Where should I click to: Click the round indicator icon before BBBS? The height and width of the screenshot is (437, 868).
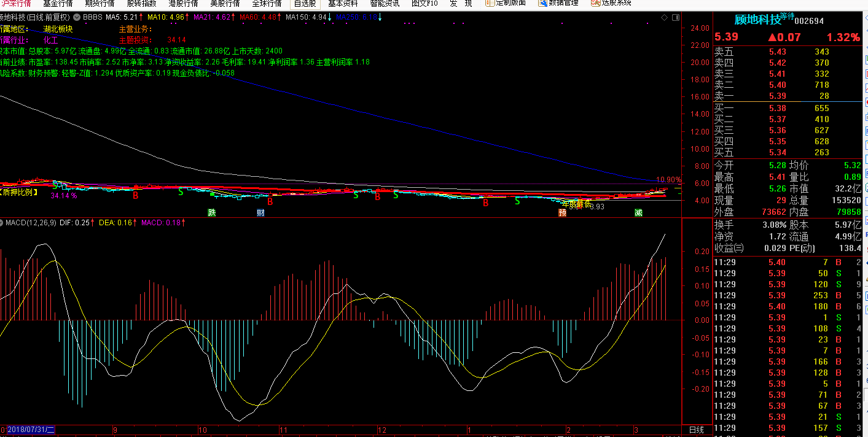(x=77, y=17)
